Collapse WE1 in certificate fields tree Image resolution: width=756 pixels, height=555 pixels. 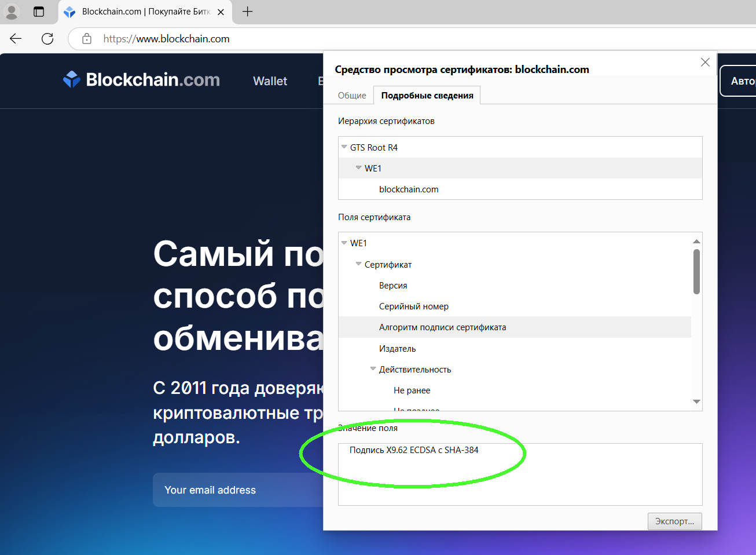pos(344,243)
